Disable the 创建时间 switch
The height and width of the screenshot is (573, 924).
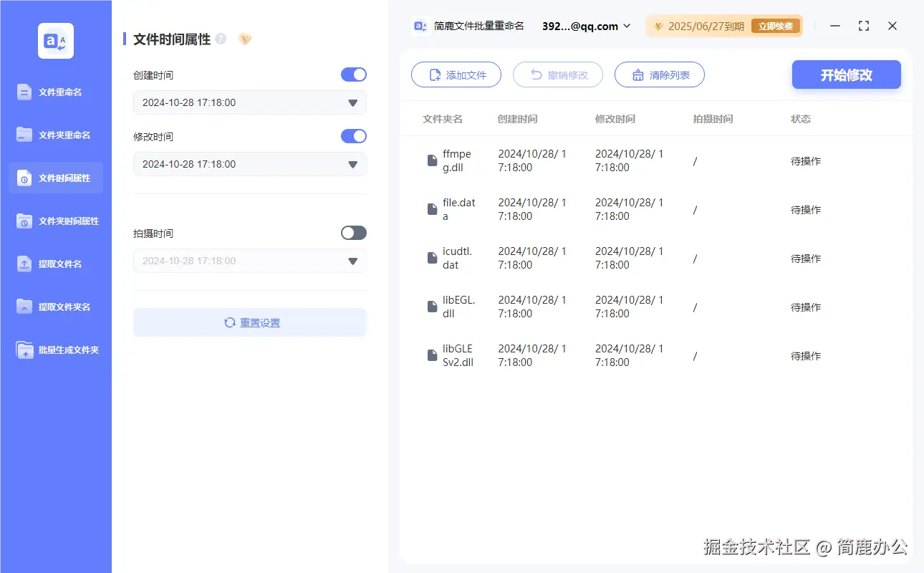353,74
